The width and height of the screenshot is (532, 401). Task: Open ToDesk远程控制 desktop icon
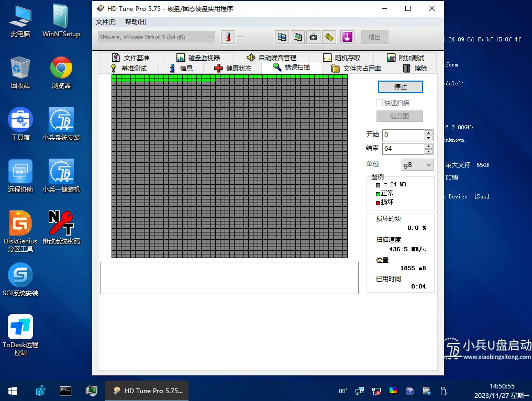[20, 335]
